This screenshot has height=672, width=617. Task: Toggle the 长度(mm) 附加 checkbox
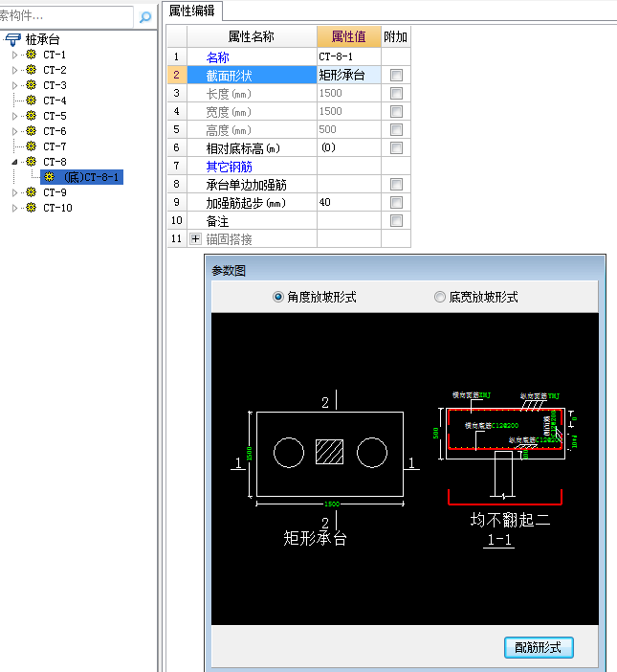pos(396,94)
